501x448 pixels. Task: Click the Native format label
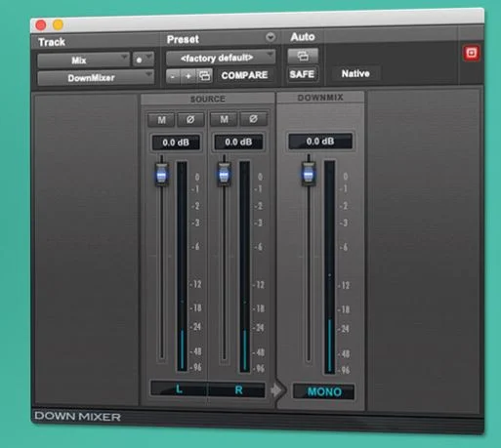pyautogui.click(x=355, y=73)
